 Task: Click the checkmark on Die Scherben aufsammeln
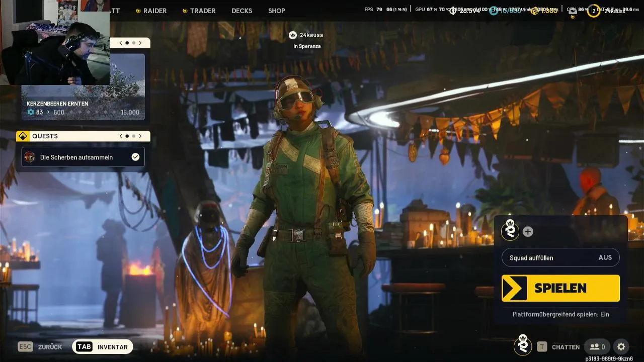(x=135, y=157)
